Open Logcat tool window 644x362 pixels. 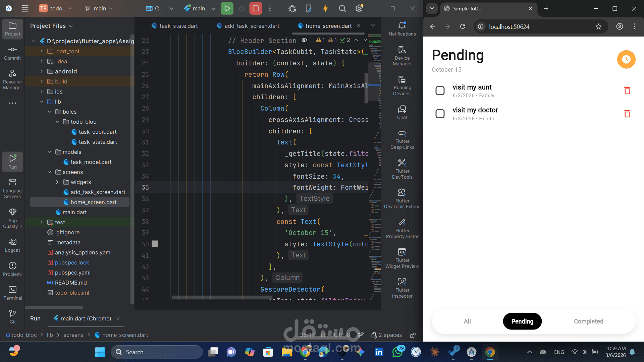coord(12,245)
